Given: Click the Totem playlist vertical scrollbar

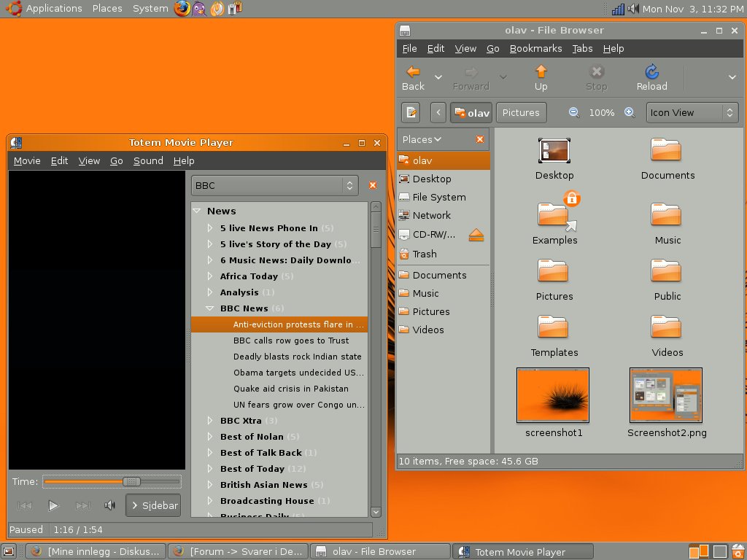Looking at the screenshot, I should click(376, 359).
